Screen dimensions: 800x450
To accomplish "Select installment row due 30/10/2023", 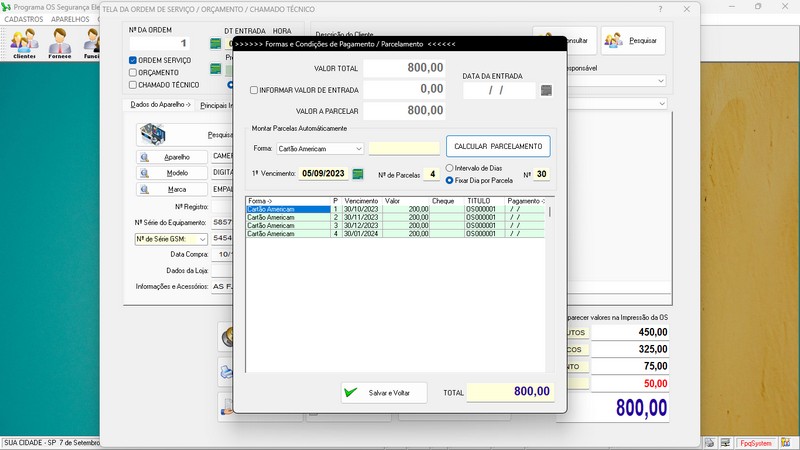I will [x=395, y=209].
